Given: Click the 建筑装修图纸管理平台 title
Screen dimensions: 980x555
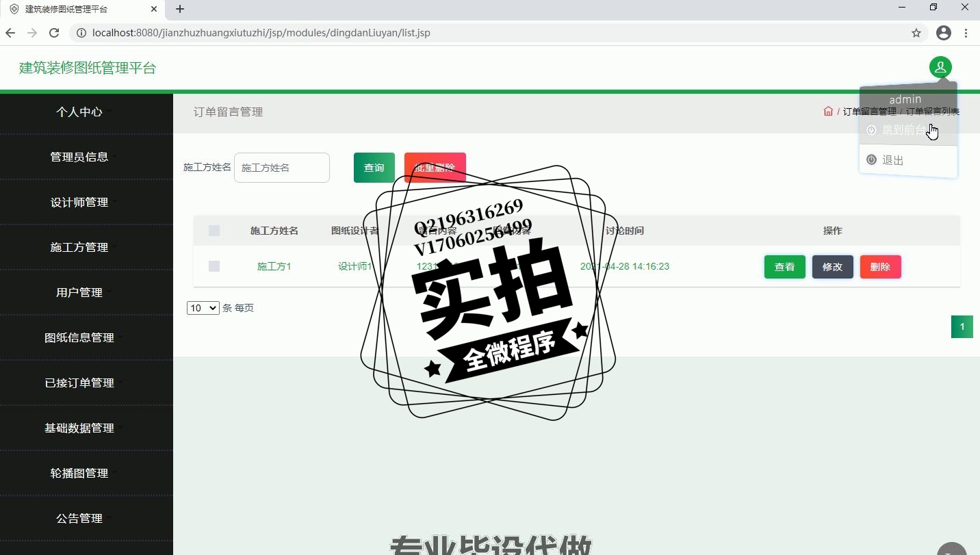Looking at the screenshot, I should tap(88, 68).
